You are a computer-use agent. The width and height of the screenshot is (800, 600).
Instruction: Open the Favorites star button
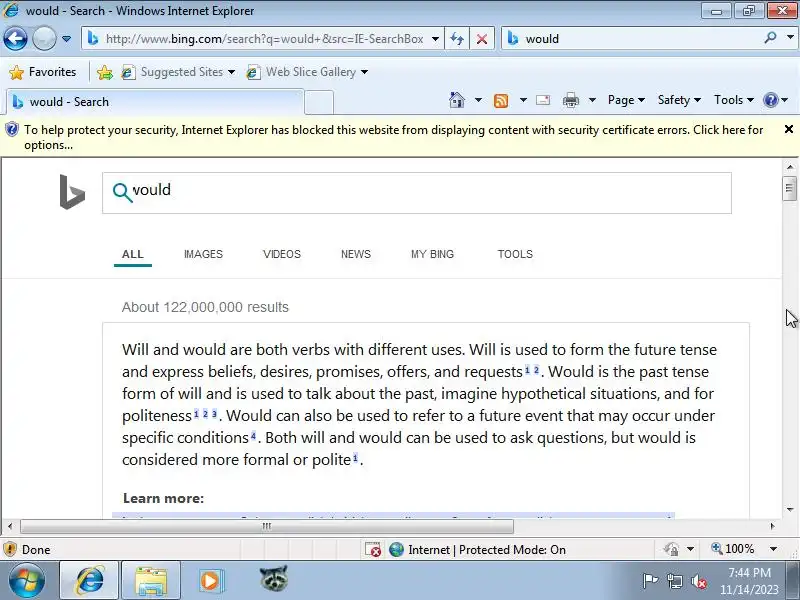[43, 72]
